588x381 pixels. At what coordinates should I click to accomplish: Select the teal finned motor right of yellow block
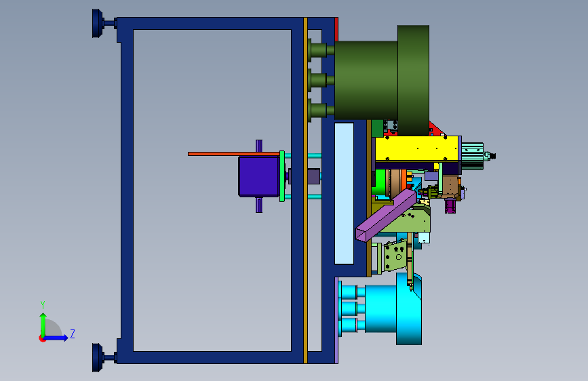coord(473,156)
